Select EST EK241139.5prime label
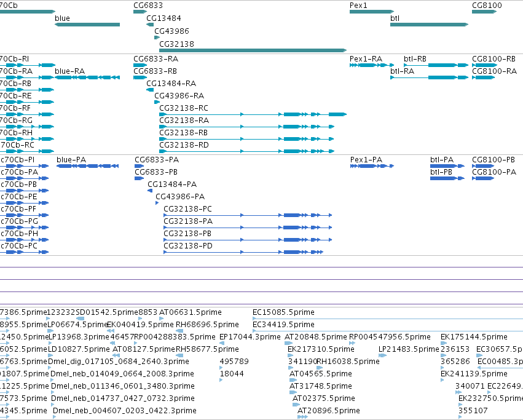This screenshot has height=420, width=523. tap(474, 374)
